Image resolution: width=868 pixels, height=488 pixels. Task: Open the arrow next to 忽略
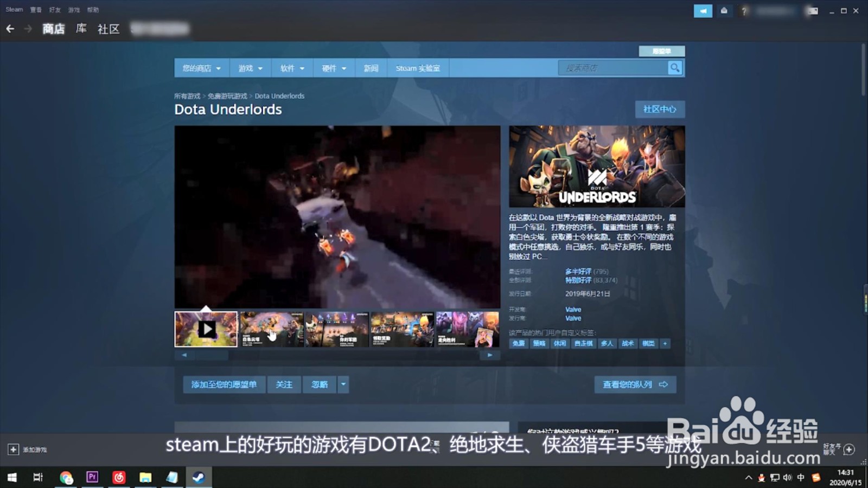click(x=343, y=384)
